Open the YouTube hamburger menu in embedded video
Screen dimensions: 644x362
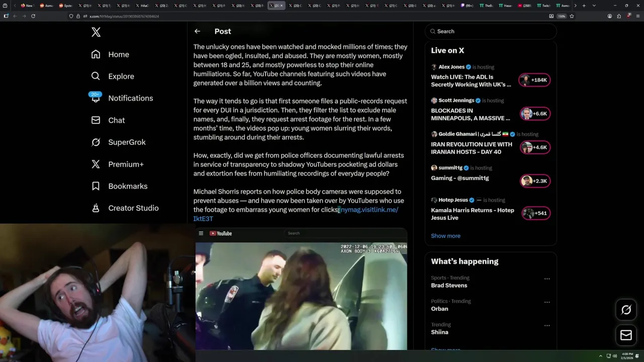(201, 233)
